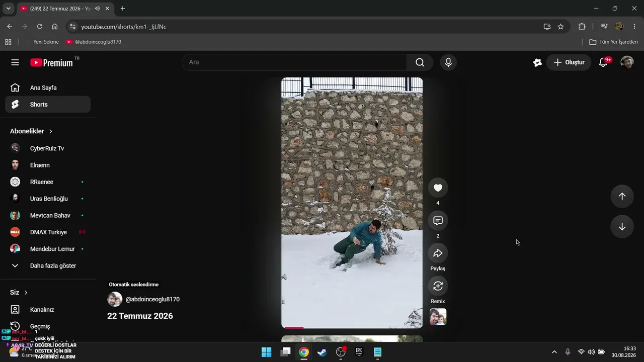Image resolution: width=644 pixels, height=362 pixels.
Task: Open Mendebur Lemur channel
Action: [48, 249]
